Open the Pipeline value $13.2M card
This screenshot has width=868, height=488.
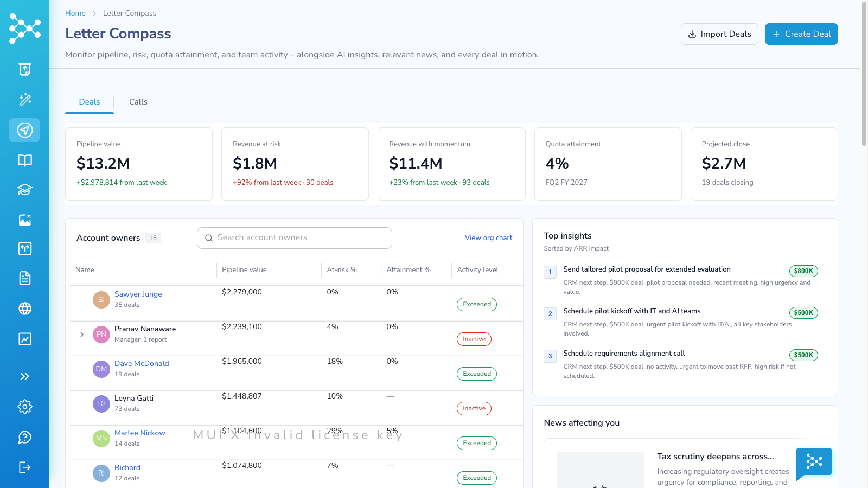[139, 164]
